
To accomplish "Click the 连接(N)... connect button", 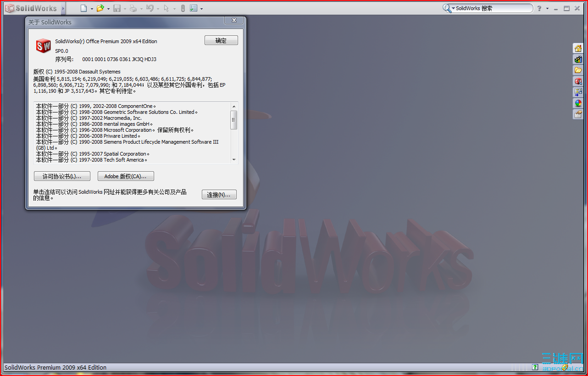I will click(219, 195).
